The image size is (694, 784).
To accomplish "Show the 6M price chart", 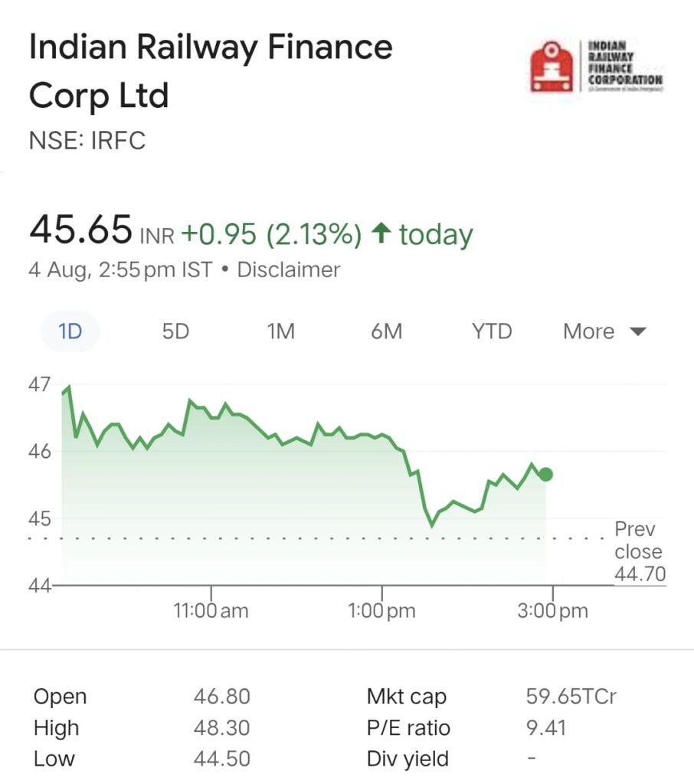I will (x=386, y=331).
